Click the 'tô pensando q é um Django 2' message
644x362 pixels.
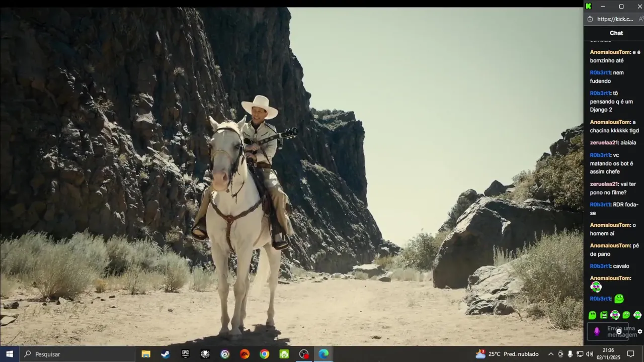pyautogui.click(x=612, y=101)
